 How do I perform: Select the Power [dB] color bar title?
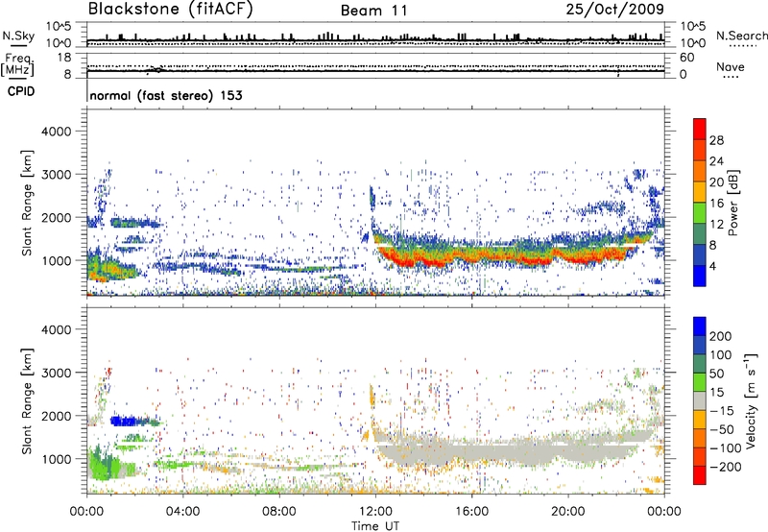click(x=732, y=203)
